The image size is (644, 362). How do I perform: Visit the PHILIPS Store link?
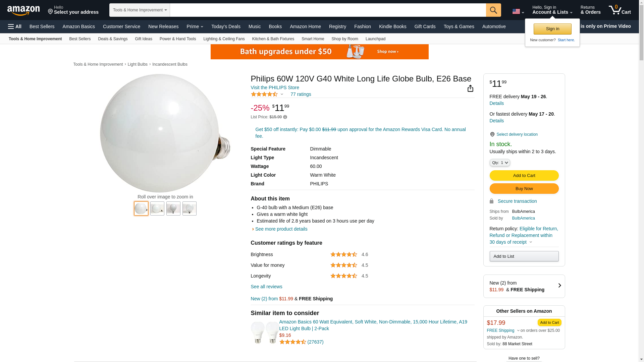click(x=275, y=87)
